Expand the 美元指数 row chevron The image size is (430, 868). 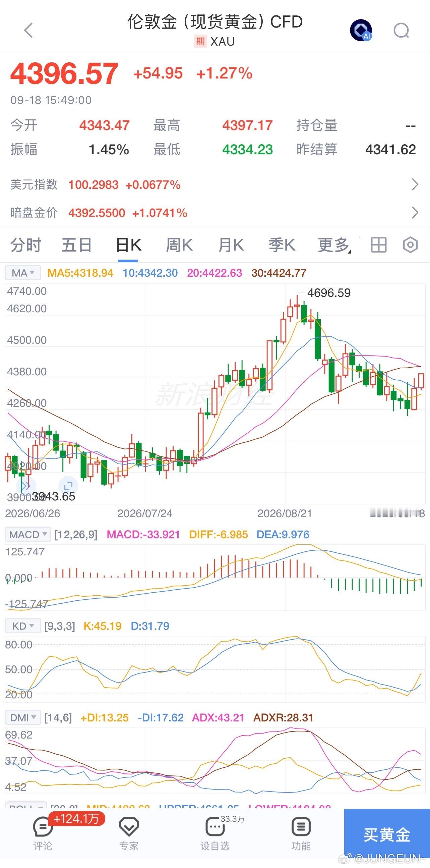point(415,185)
